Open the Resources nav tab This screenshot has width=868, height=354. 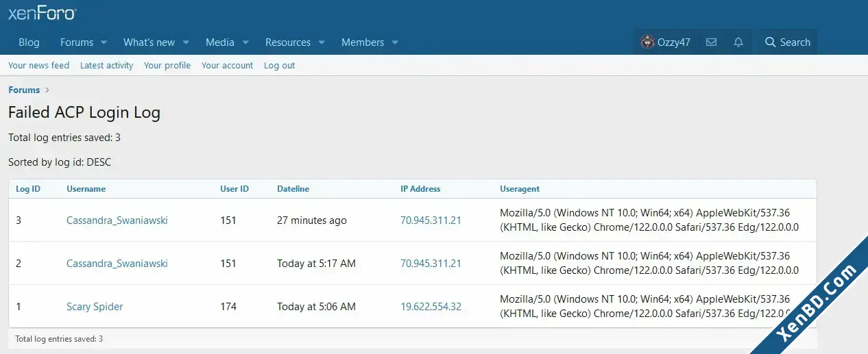point(288,42)
